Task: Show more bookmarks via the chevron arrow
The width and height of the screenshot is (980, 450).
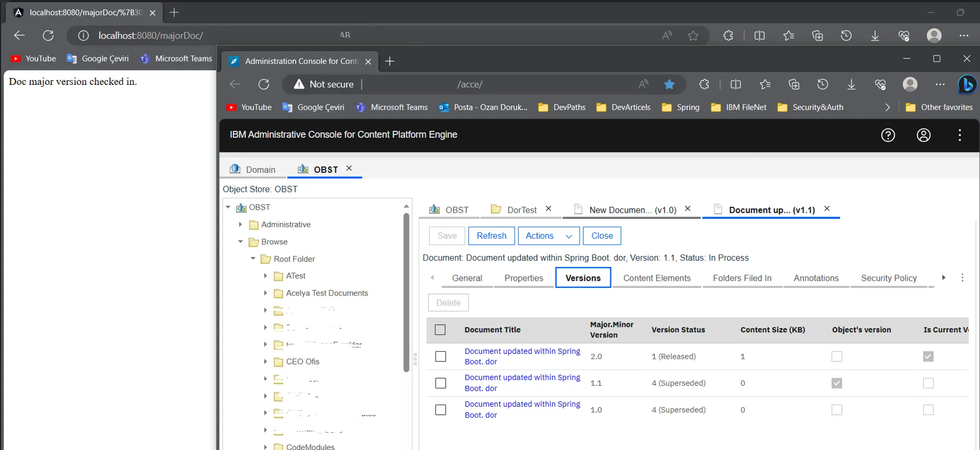Action: 887,108
